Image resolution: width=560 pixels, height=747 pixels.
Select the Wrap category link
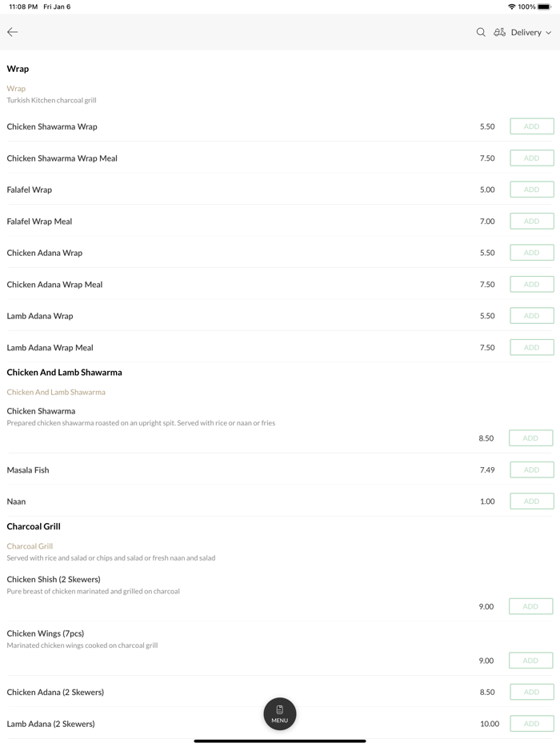click(16, 89)
